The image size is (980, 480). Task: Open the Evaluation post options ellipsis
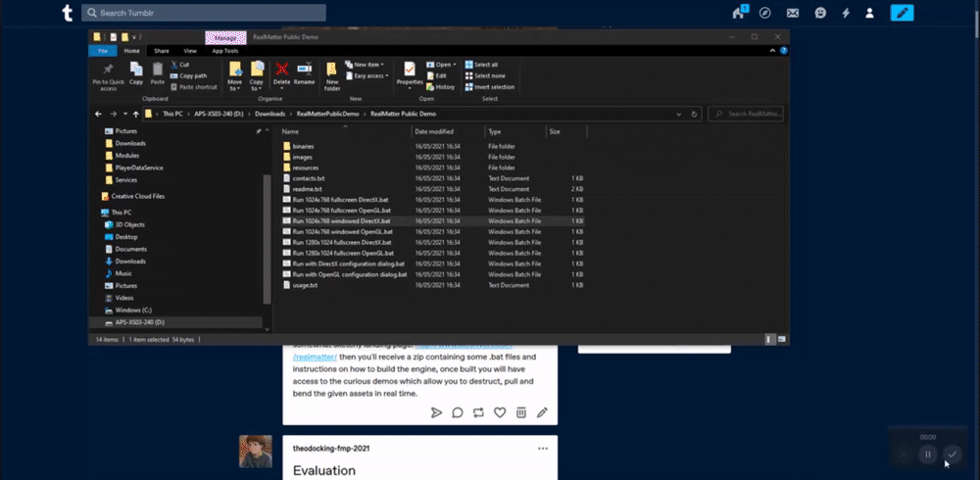543,448
